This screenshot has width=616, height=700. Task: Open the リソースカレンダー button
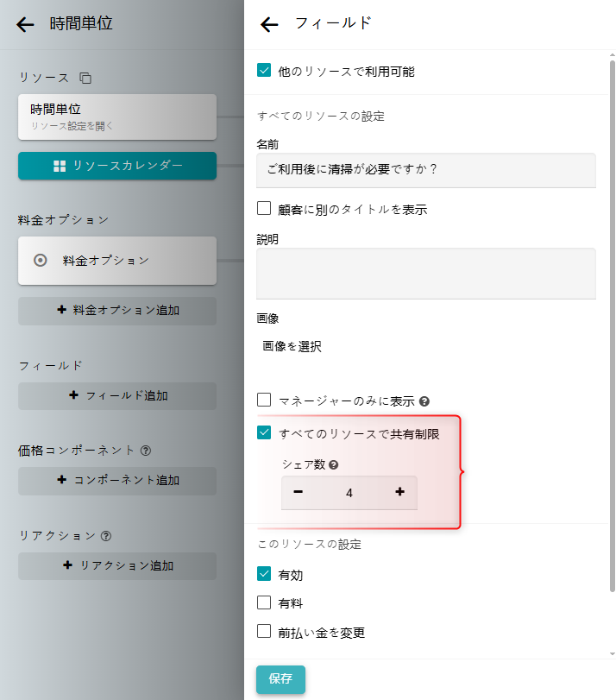(117, 166)
